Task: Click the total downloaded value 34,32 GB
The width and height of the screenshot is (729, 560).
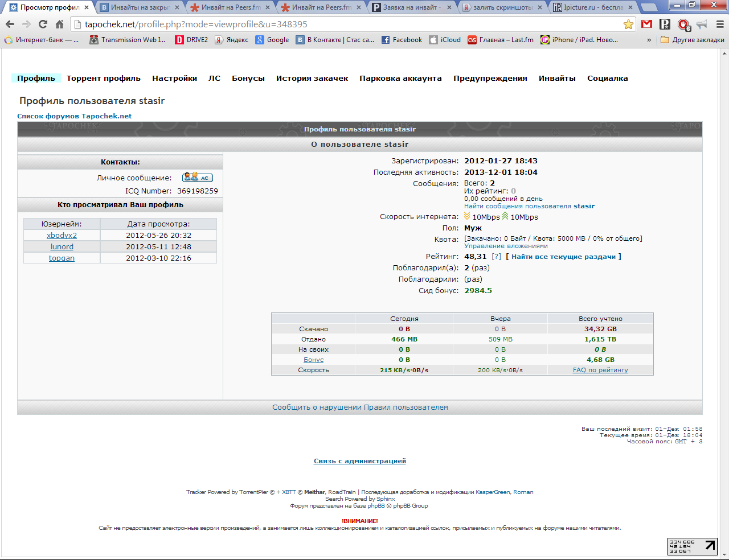Action: [600, 329]
